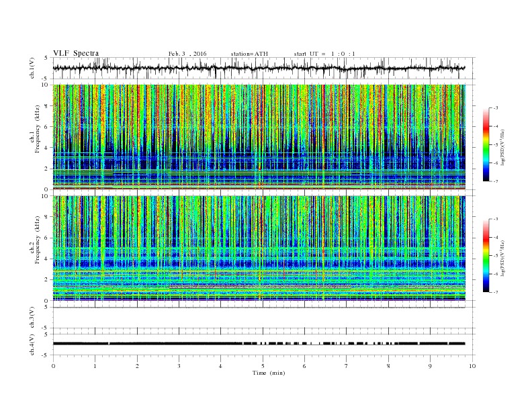Click the 'Feb. 3, 2016' date label
Image resolution: width=532 pixels, height=411 pixels.
pyautogui.click(x=187, y=54)
